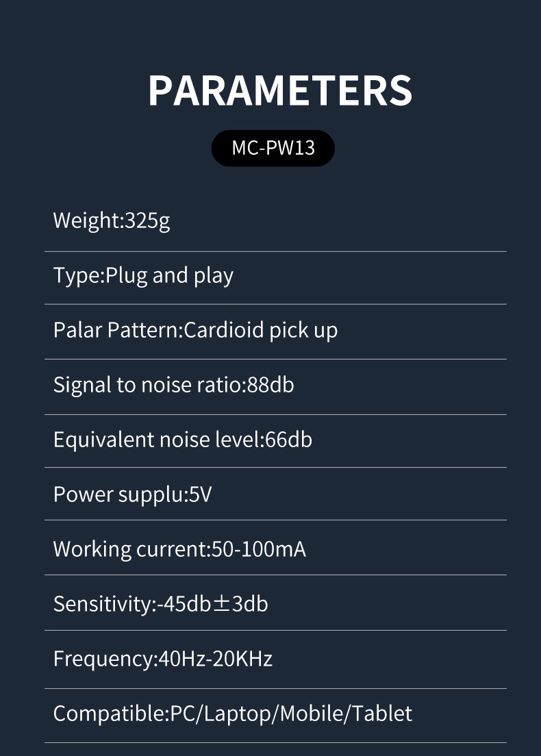
Task: Click the 'Palar Pattern' label
Action: click(x=115, y=330)
